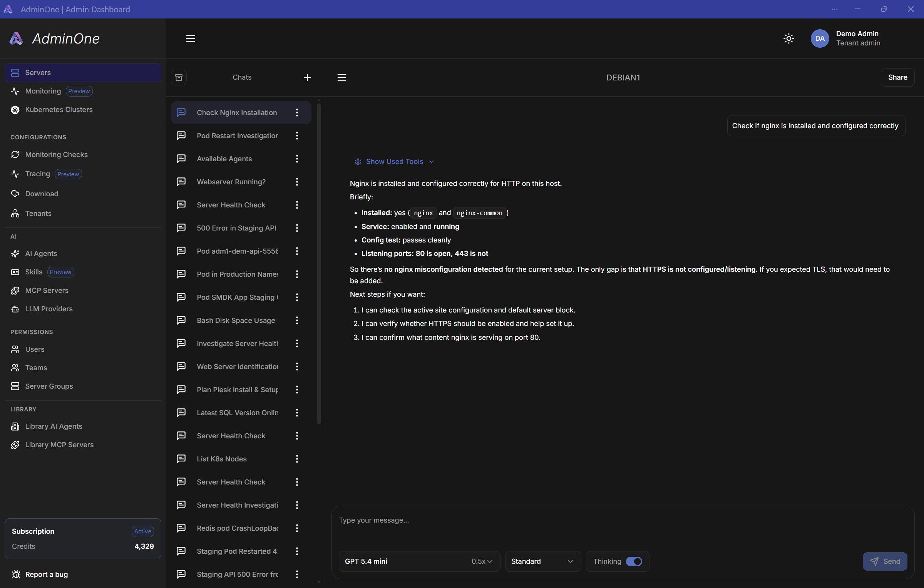Click the Monitoring Checks refresh icon
Screen dimensions: 924x588
coord(15,155)
